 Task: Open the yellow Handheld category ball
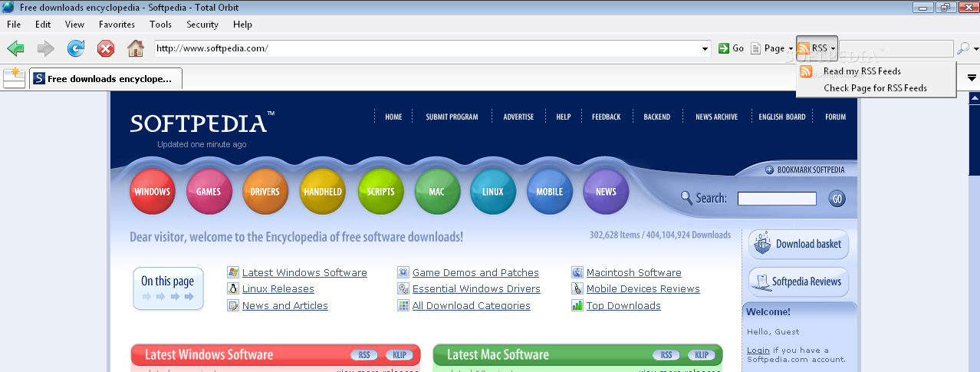click(x=323, y=191)
